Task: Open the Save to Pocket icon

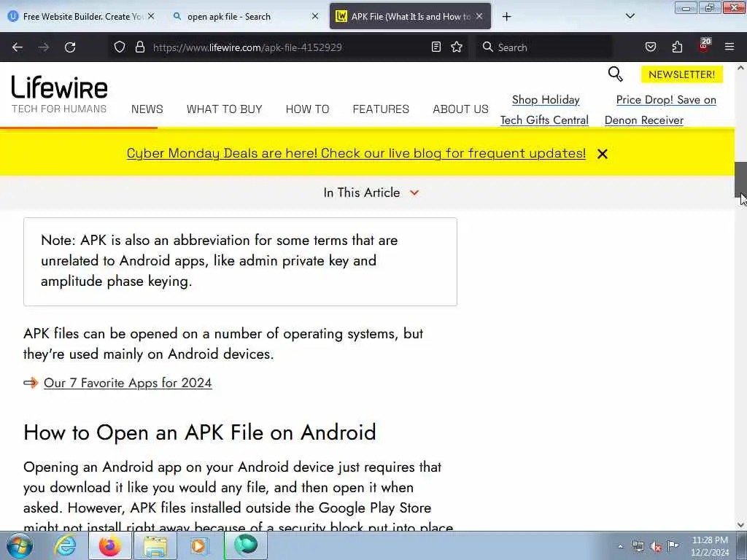Action: (x=651, y=47)
